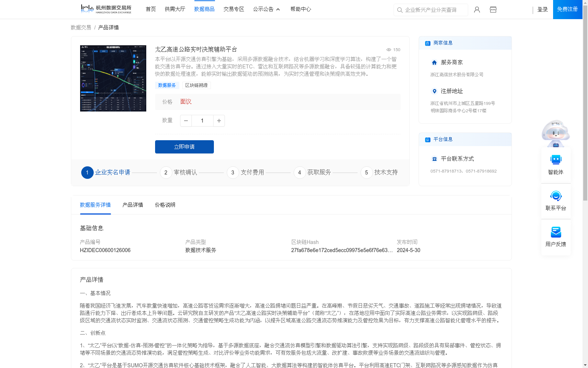The width and height of the screenshot is (588, 368).
Task: Click product type value 数据技术服务
Action: 201,250
